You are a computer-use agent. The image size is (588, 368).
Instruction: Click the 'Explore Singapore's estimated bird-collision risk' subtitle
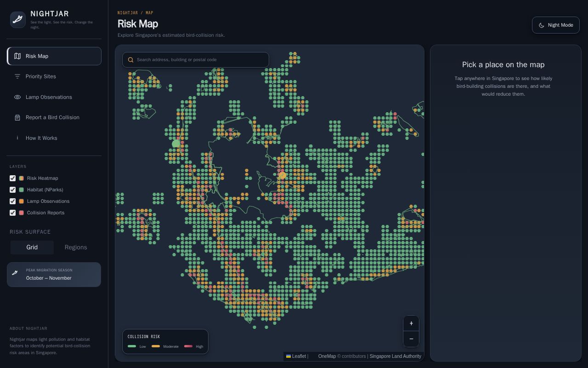pos(171,35)
